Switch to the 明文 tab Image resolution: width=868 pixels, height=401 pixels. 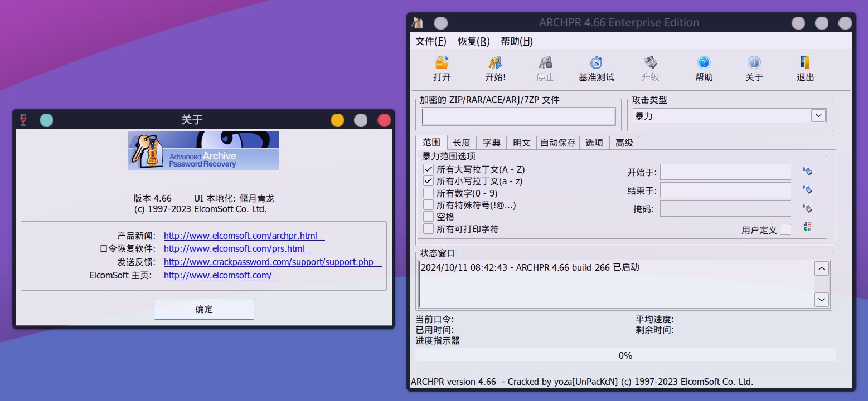[522, 143]
